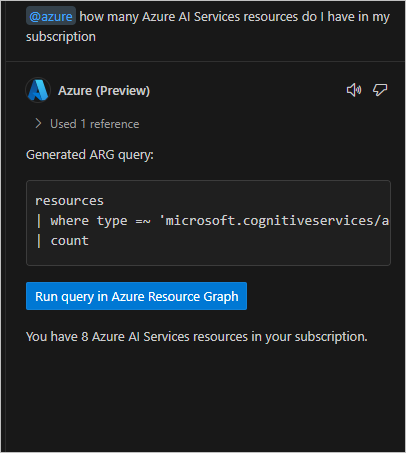Expand the chevron beside Used 1 reference
Viewport: 406px width, 453px height.
(38, 124)
